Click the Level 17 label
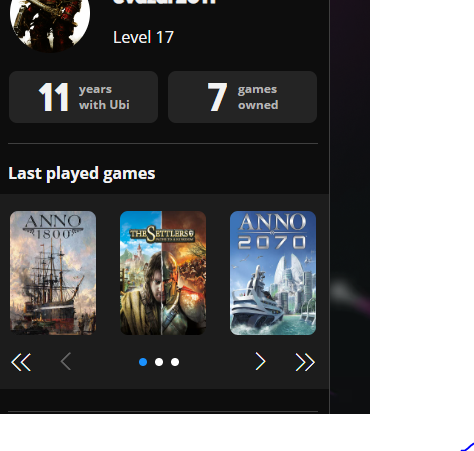 tap(143, 37)
